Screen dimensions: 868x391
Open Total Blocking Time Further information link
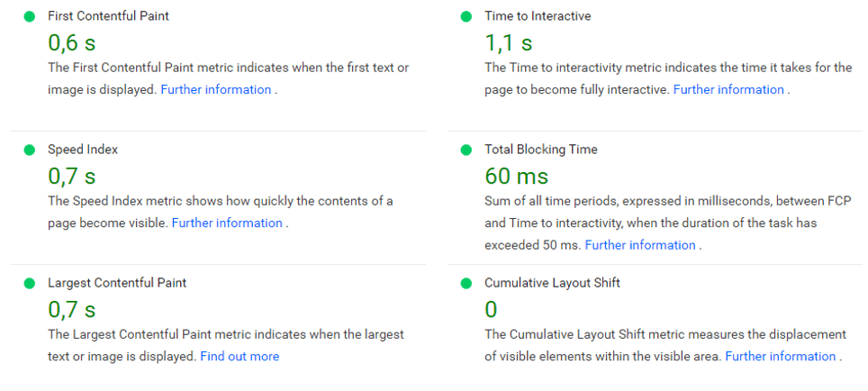[640, 245]
